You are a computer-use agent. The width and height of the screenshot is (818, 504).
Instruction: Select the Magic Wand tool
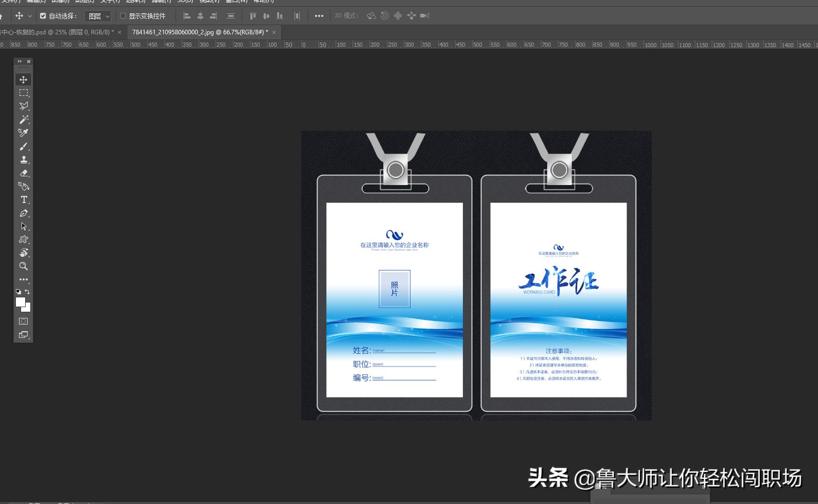23,119
